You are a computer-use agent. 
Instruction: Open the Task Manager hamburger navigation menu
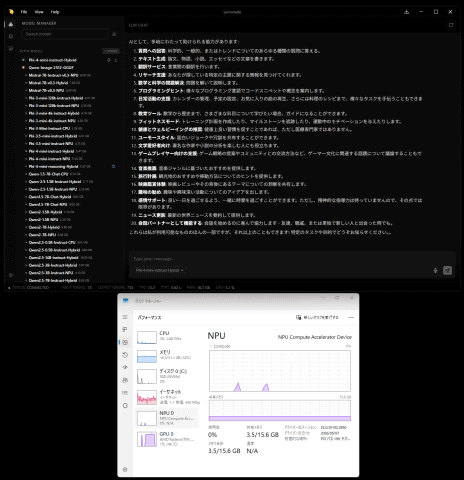point(125,317)
